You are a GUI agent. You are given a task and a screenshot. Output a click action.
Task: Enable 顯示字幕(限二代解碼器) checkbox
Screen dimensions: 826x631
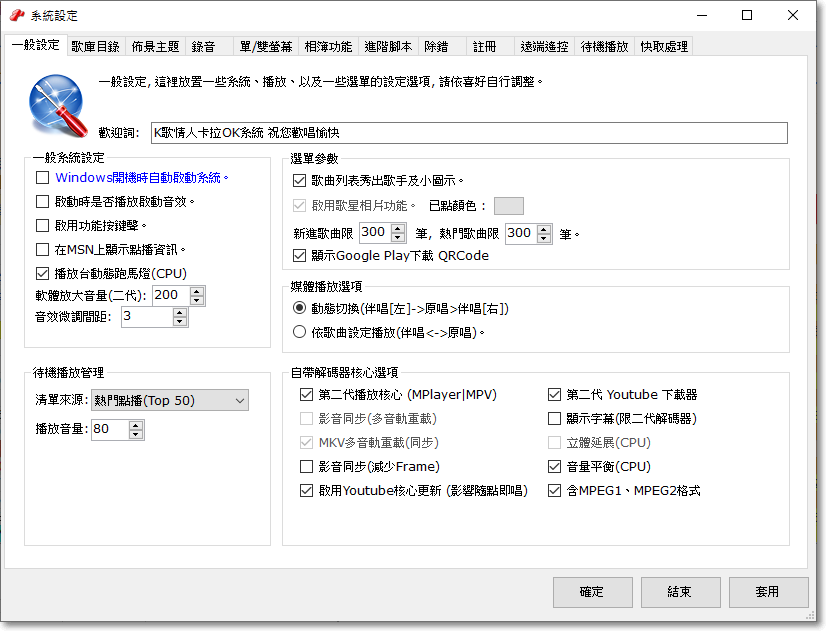pos(555,419)
